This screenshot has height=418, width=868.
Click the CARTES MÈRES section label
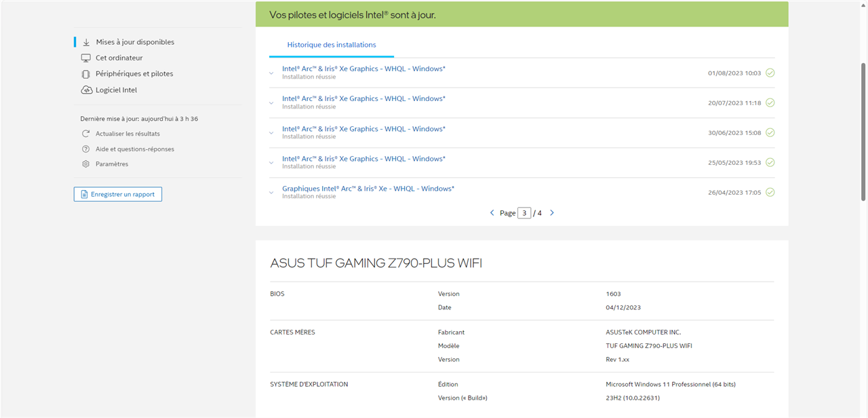(292, 332)
